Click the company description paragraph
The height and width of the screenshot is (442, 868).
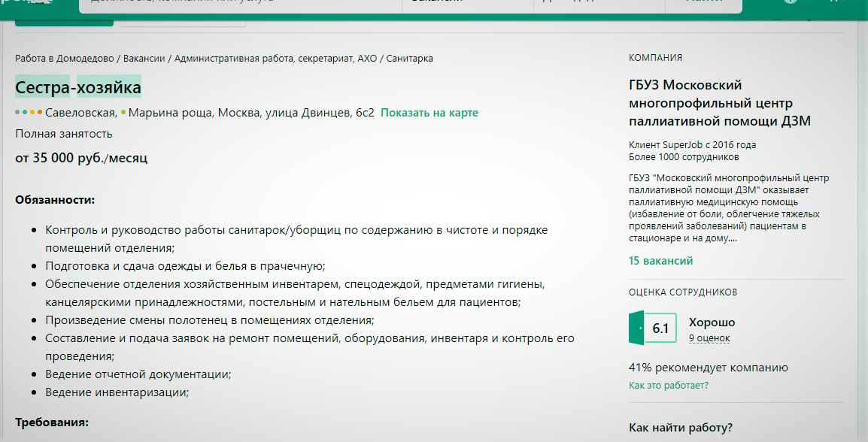tap(729, 208)
